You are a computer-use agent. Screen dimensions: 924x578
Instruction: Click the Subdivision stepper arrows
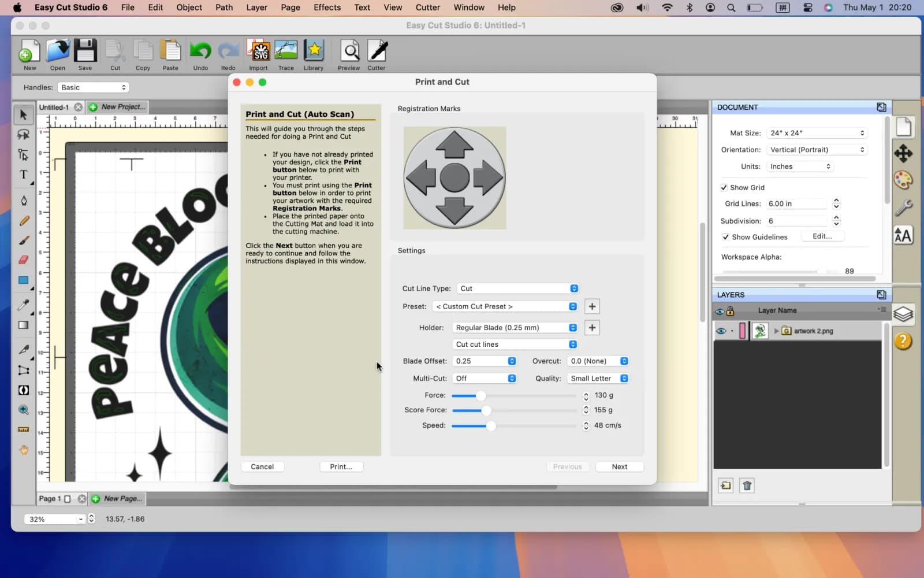click(836, 221)
